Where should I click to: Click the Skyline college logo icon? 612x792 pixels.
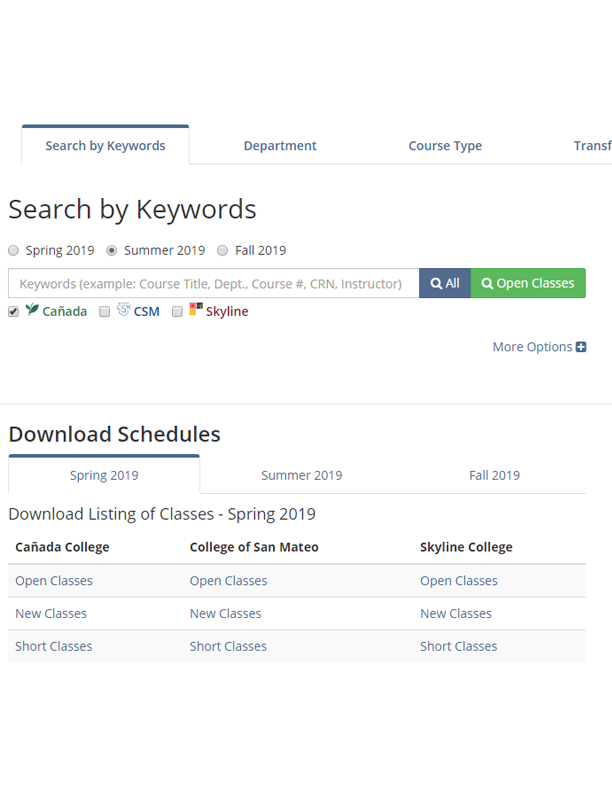196,310
